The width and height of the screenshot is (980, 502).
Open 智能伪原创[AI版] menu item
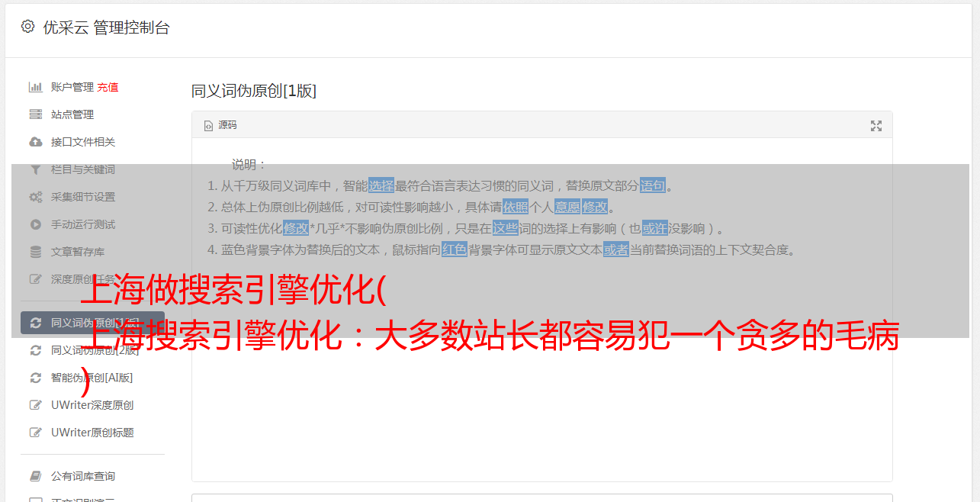(92, 378)
